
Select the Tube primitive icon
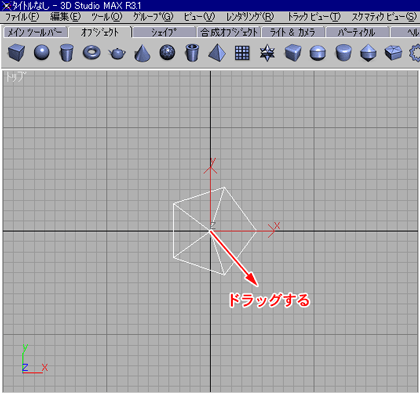pyautogui.click(x=192, y=53)
